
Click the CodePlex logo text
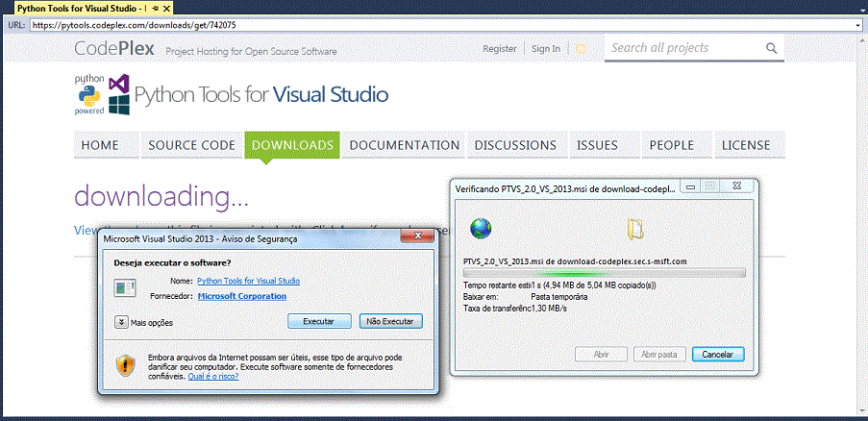pyautogui.click(x=114, y=48)
